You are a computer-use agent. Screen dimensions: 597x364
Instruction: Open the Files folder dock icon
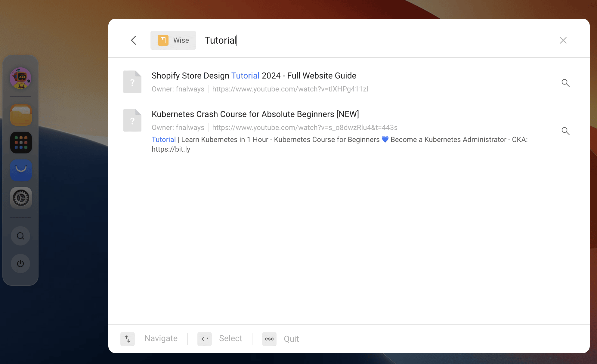click(x=21, y=115)
